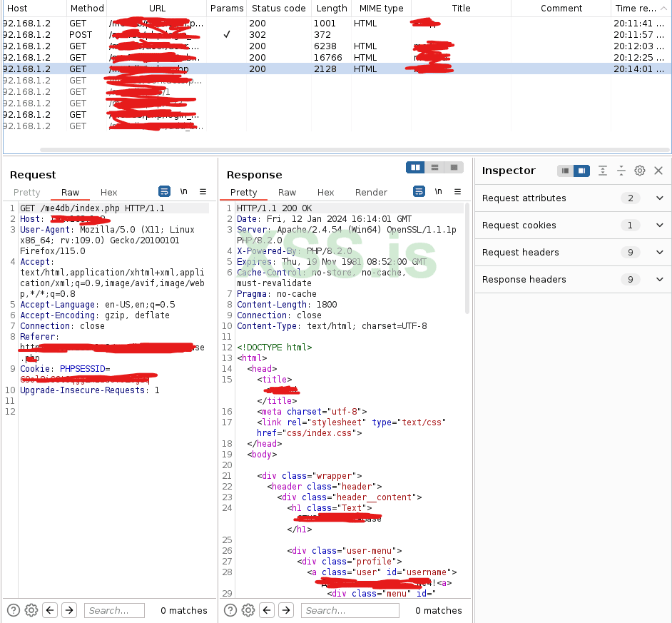Collapse all Inspector sections icon
The height and width of the screenshot is (623, 672).
click(x=621, y=171)
